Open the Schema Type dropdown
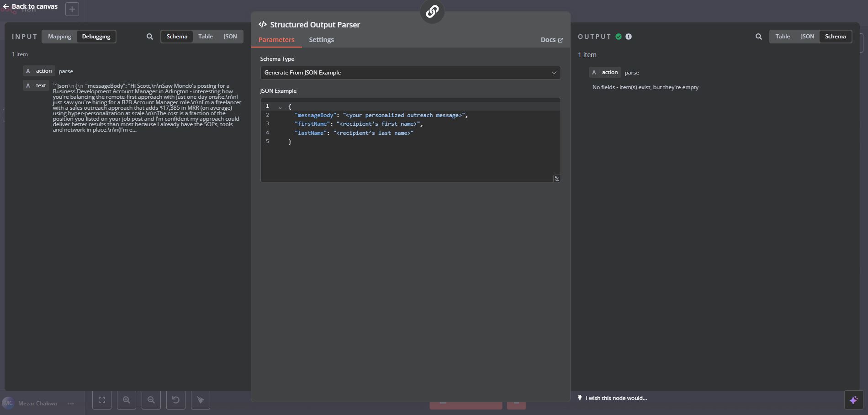868x415 pixels. pos(410,73)
